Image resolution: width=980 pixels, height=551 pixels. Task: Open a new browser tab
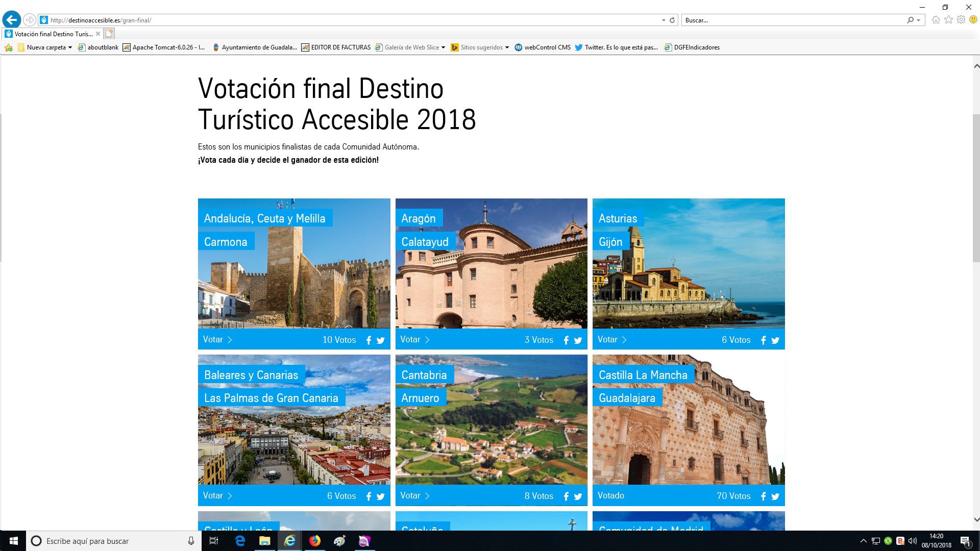click(x=109, y=34)
